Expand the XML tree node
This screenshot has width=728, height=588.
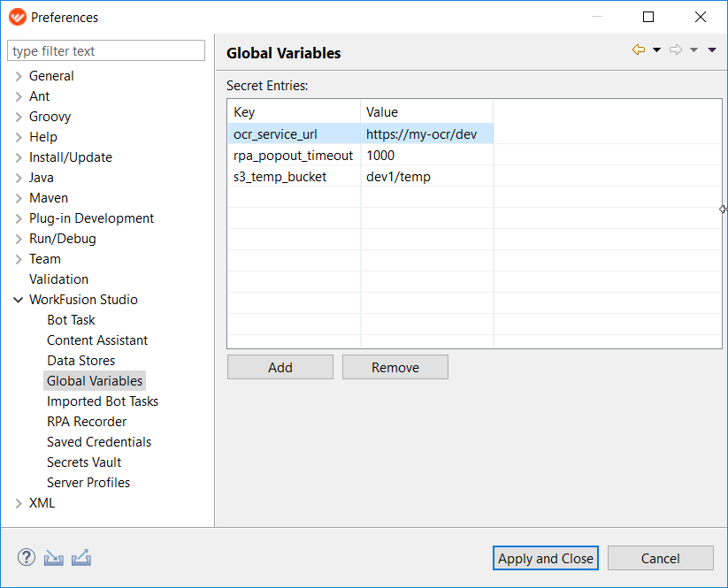pyautogui.click(x=19, y=503)
